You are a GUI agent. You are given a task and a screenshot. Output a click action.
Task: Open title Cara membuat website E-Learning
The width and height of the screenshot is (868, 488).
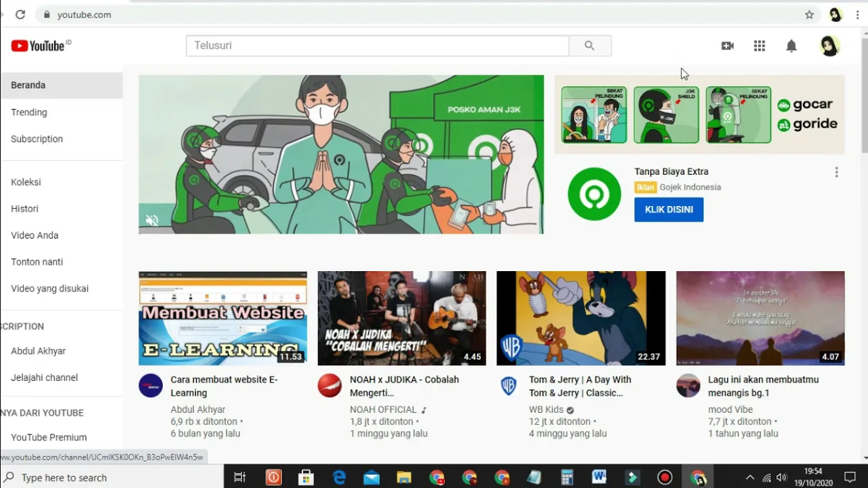[x=224, y=386]
